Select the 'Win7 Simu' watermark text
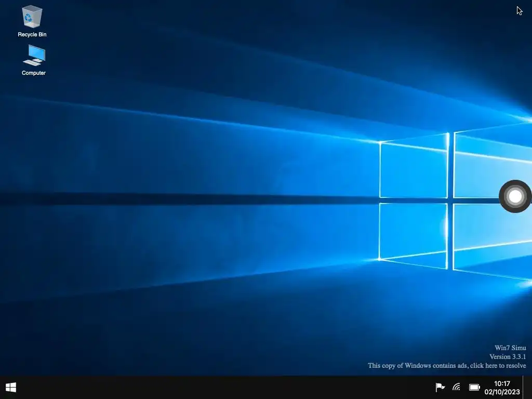Screen dimensions: 532x399 510,348
